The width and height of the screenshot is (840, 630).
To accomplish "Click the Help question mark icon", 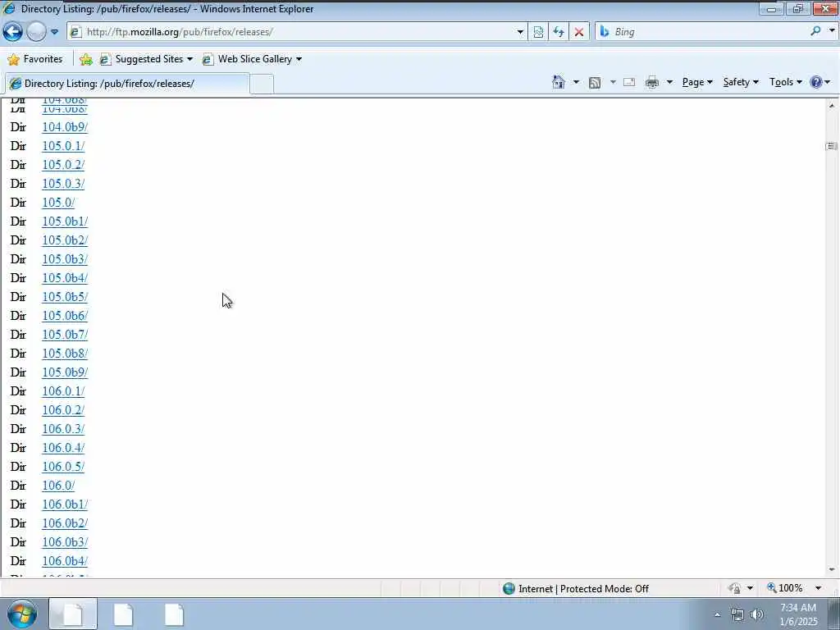I will pos(816,82).
